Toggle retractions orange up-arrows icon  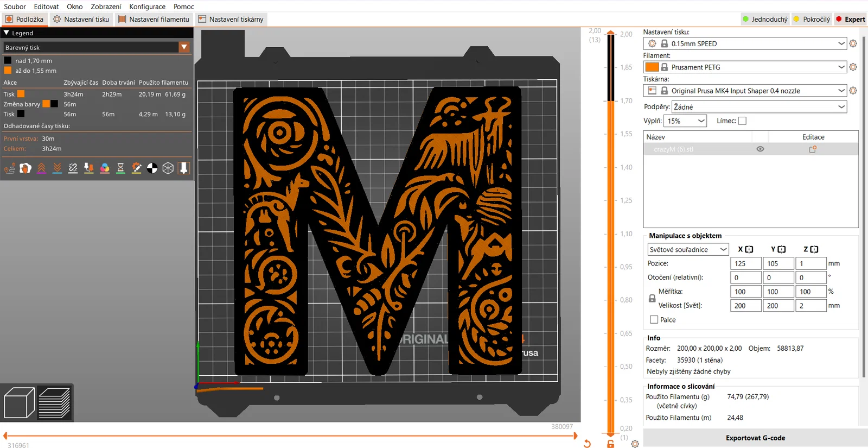tap(41, 168)
